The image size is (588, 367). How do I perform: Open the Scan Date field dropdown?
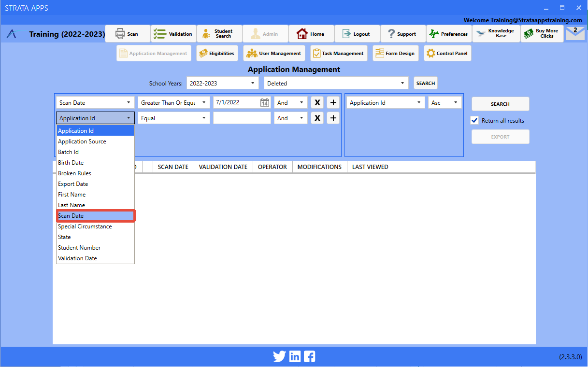point(95,102)
